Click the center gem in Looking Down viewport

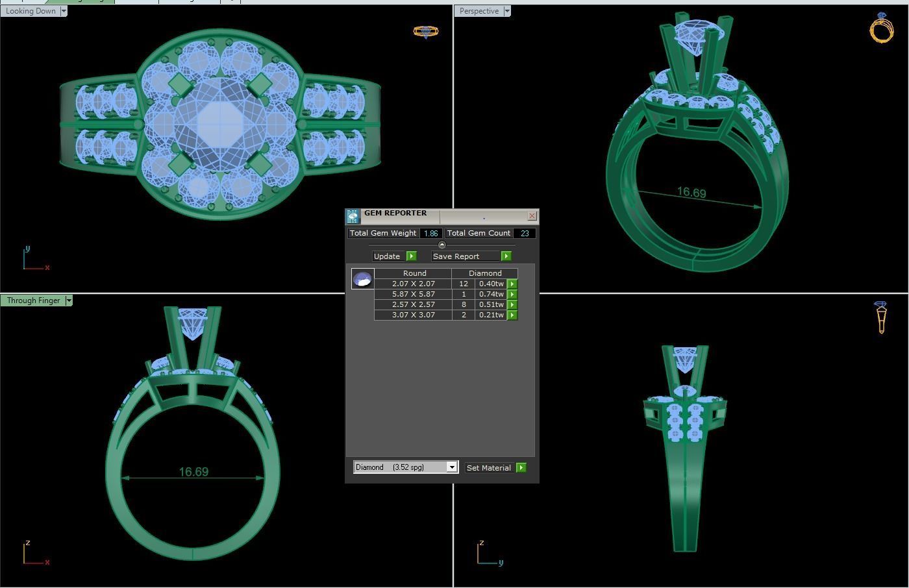coord(219,123)
